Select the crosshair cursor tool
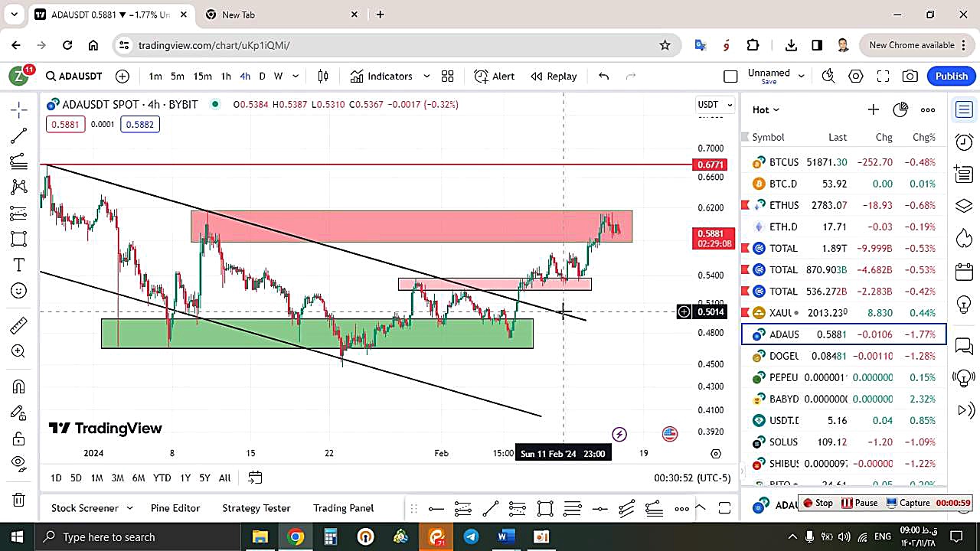 point(19,109)
